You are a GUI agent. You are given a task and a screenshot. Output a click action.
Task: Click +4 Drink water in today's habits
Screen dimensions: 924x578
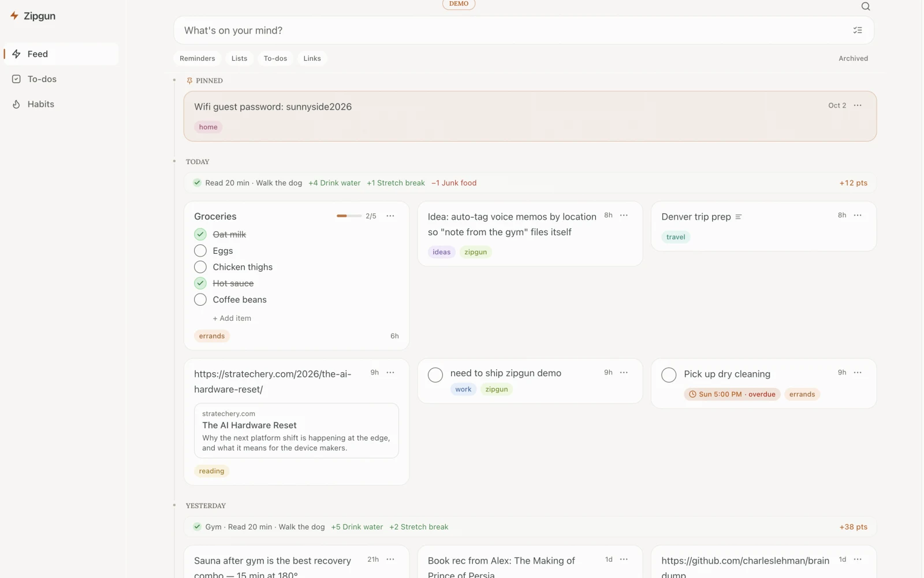pos(334,183)
